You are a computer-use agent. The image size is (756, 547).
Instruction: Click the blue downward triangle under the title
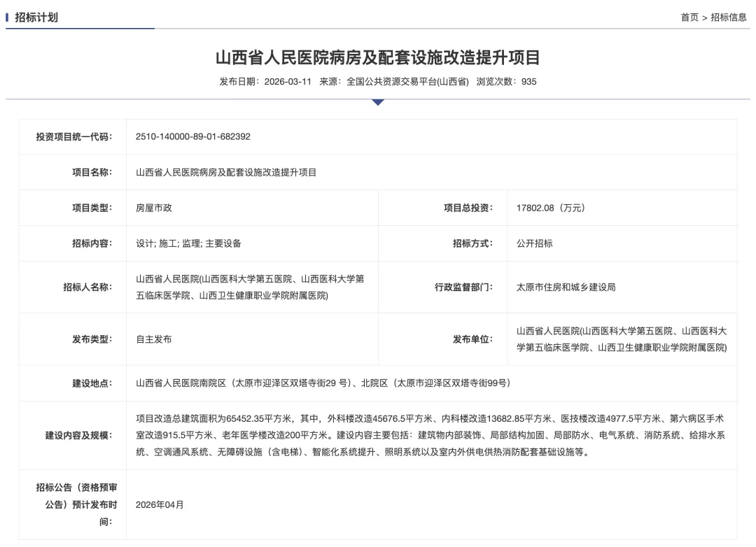tap(378, 102)
